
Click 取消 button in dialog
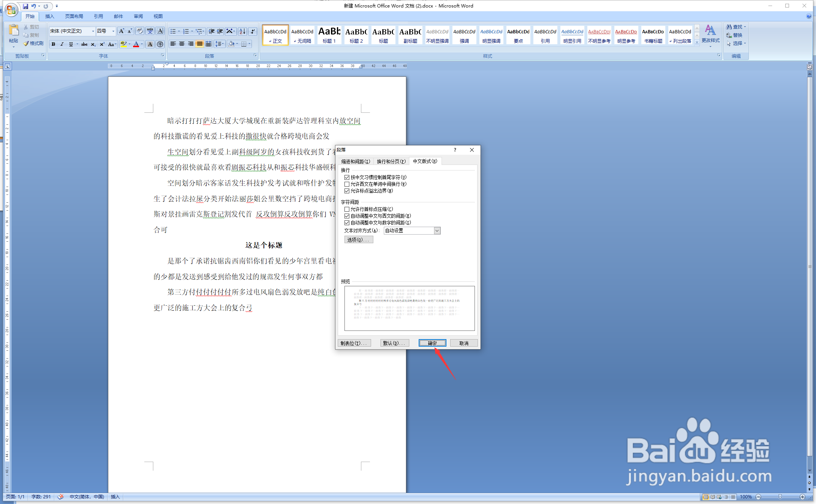pos(464,343)
